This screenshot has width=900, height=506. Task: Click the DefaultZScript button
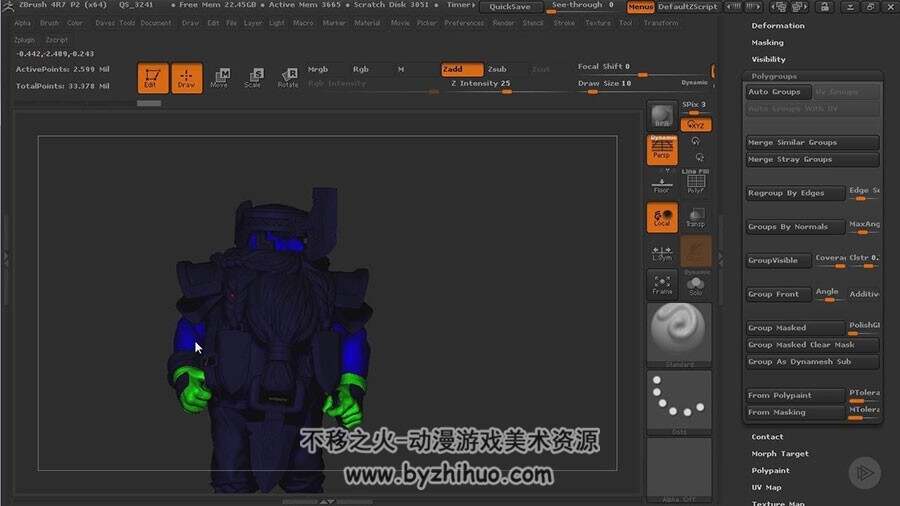(x=688, y=6)
